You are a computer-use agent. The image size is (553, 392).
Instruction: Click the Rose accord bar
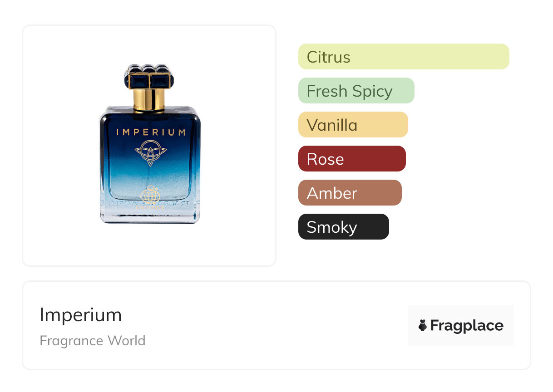click(352, 159)
